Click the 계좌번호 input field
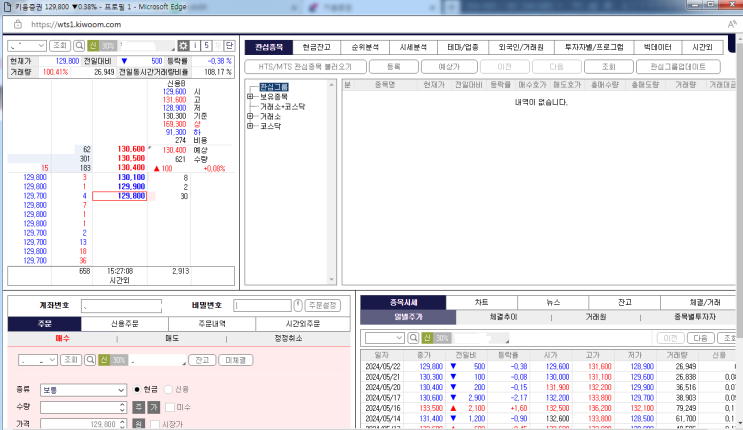 [121, 306]
